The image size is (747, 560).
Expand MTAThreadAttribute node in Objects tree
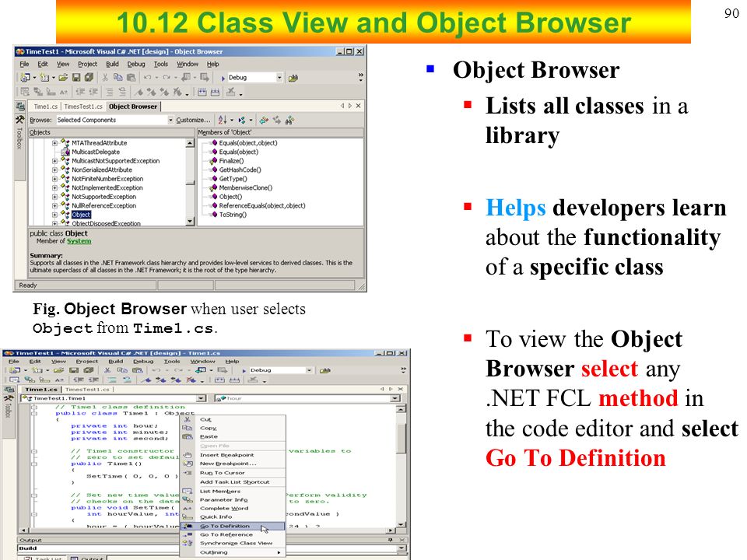pos(54,143)
